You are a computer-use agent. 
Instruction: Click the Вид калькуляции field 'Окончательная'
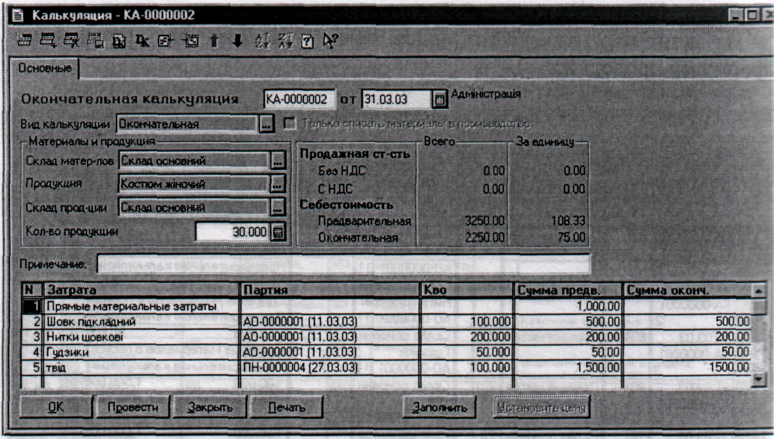pos(188,124)
